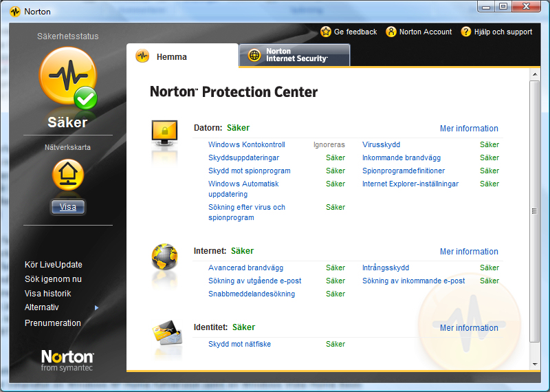This screenshot has width=550, height=392.
Task: Open the Hjälp och support link
Action: pyautogui.click(x=503, y=32)
